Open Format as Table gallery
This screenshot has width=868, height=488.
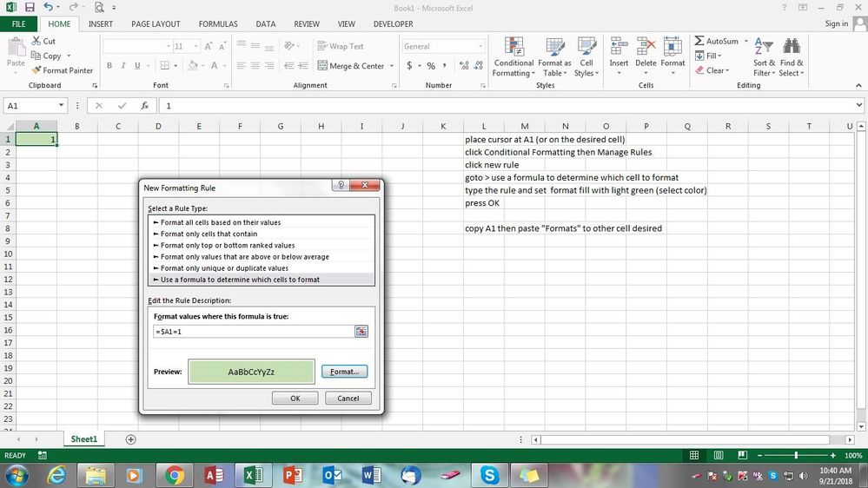[554, 57]
